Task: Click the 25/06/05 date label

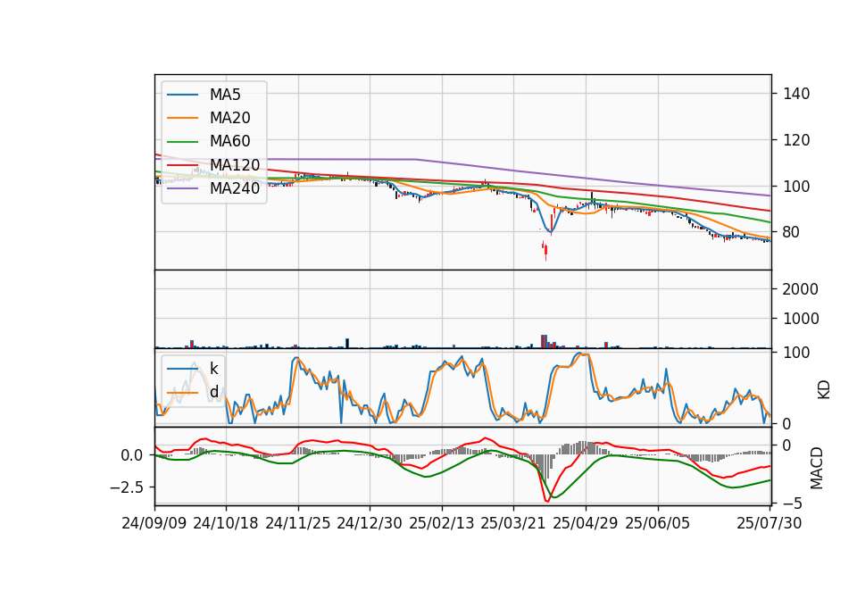Action: 658,523
